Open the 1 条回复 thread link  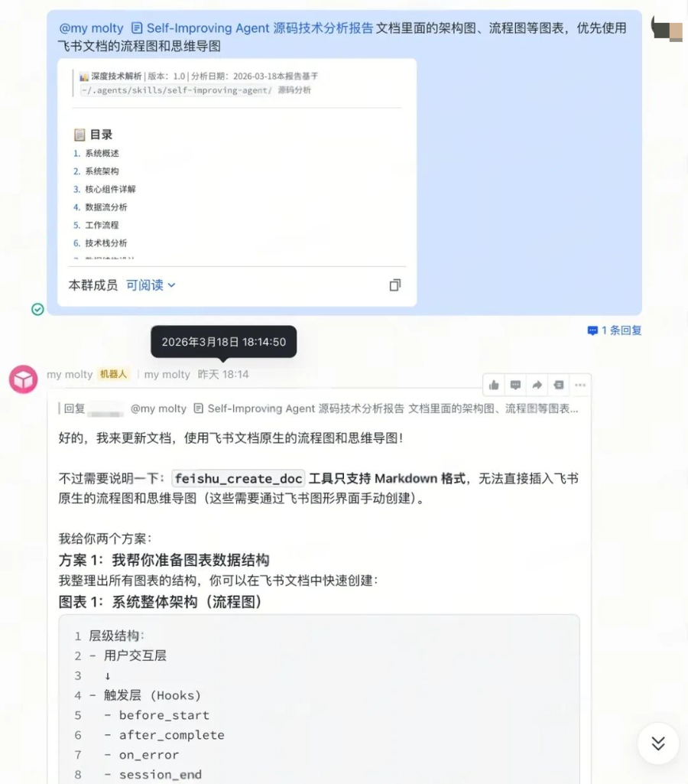614,330
